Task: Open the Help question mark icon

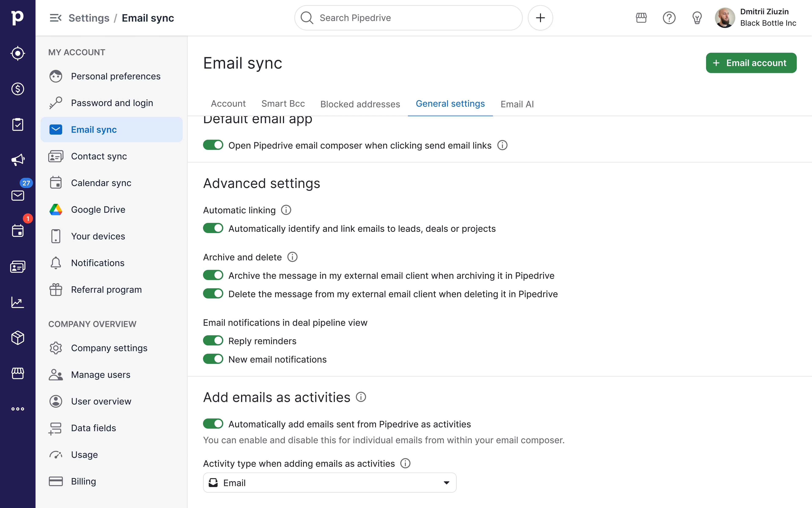Action: tap(669, 18)
